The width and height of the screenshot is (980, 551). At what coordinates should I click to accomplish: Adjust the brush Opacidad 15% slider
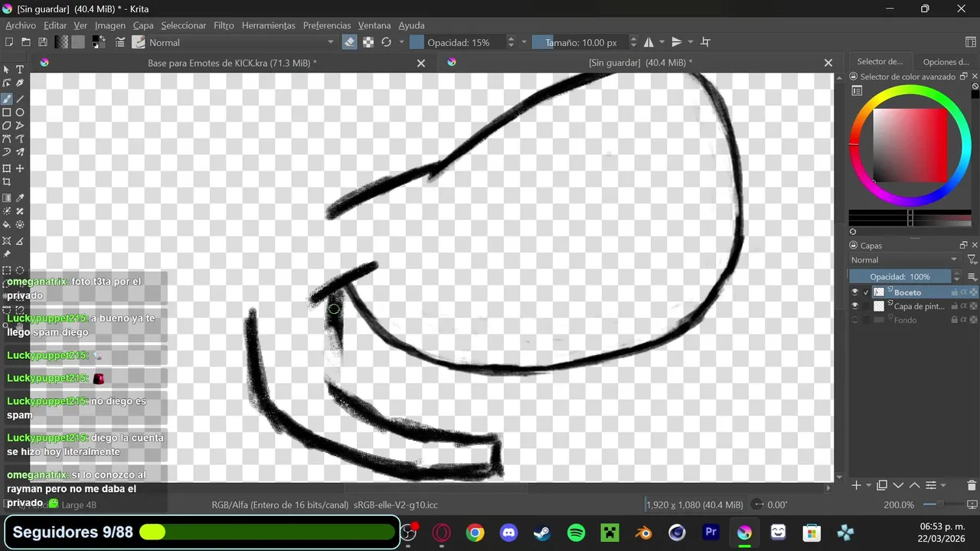click(x=457, y=42)
